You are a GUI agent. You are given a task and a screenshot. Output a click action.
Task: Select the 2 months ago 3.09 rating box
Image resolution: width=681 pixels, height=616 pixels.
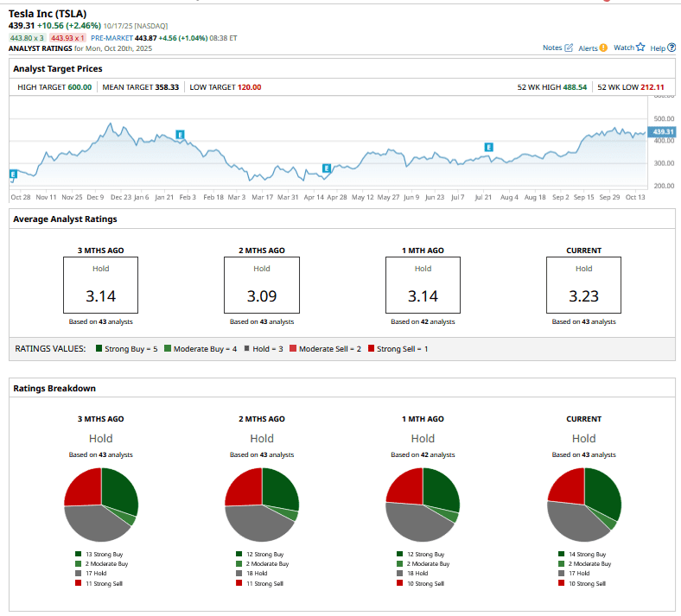pyautogui.click(x=261, y=286)
